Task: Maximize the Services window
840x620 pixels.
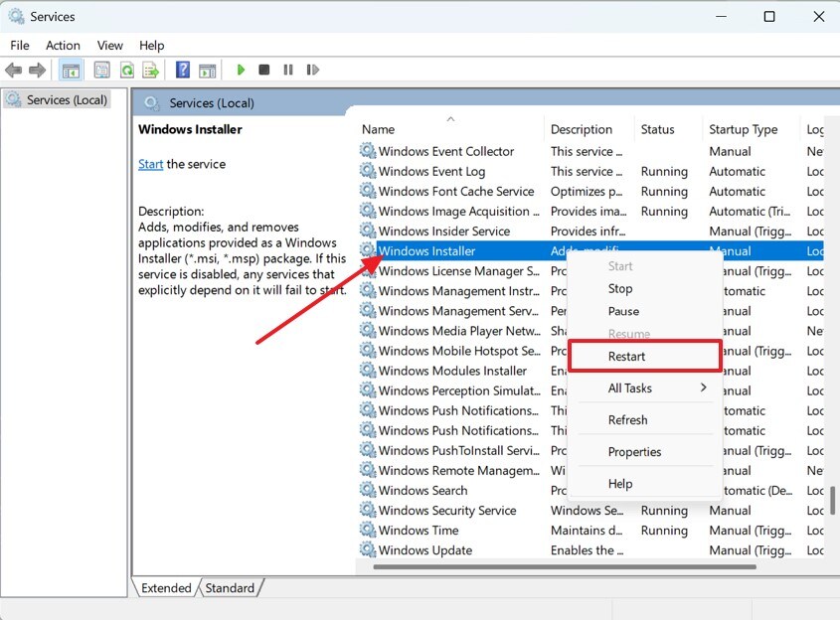Action: pos(769,17)
